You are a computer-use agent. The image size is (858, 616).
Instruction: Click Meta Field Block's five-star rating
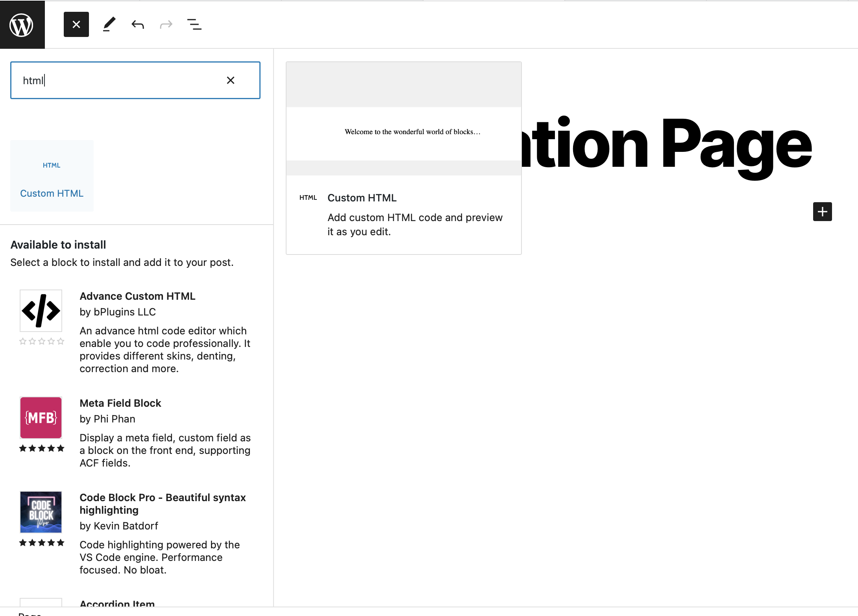click(x=41, y=448)
